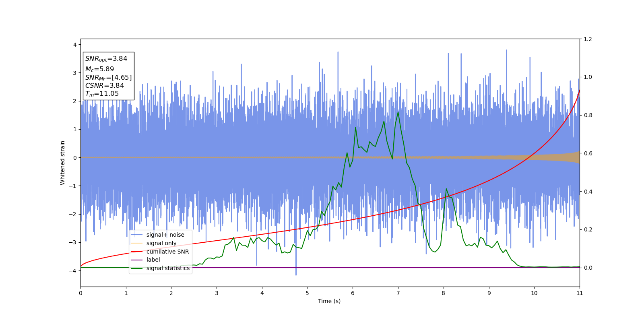Click x-axis tick label 7
The image size is (644, 322).
[398, 293]
